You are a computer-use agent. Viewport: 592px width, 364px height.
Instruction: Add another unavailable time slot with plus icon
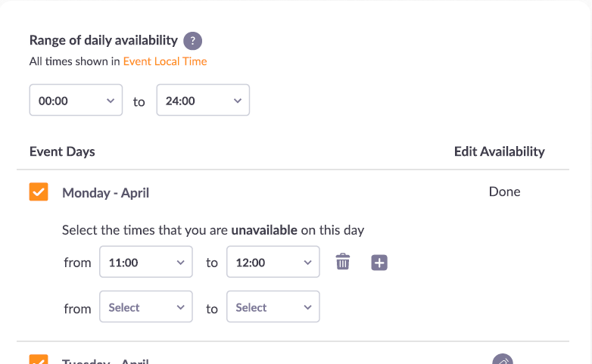coord(379,263)
